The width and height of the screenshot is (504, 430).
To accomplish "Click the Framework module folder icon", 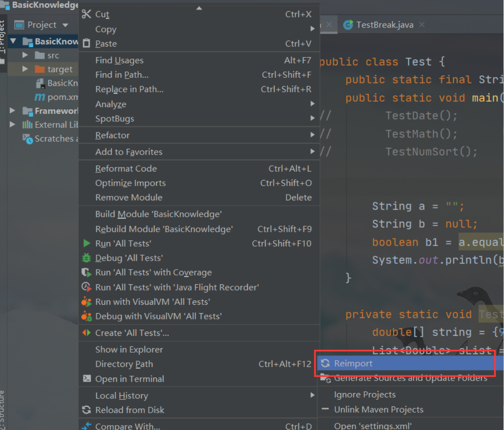I will (28, 111).
